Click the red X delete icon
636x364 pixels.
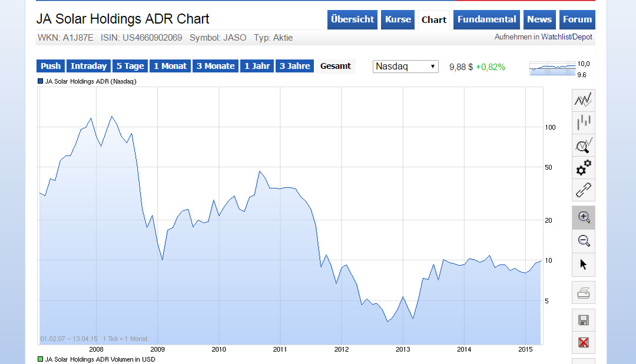(584, 343)
